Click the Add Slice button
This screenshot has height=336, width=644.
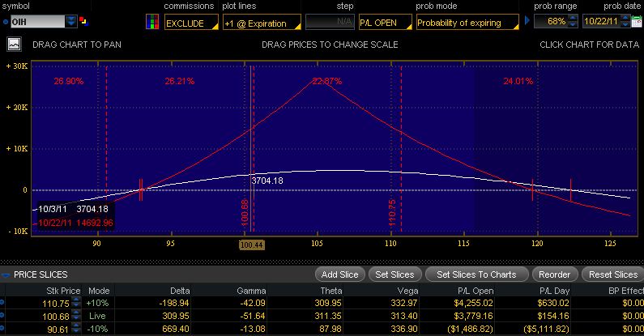[x=339, y=274]
